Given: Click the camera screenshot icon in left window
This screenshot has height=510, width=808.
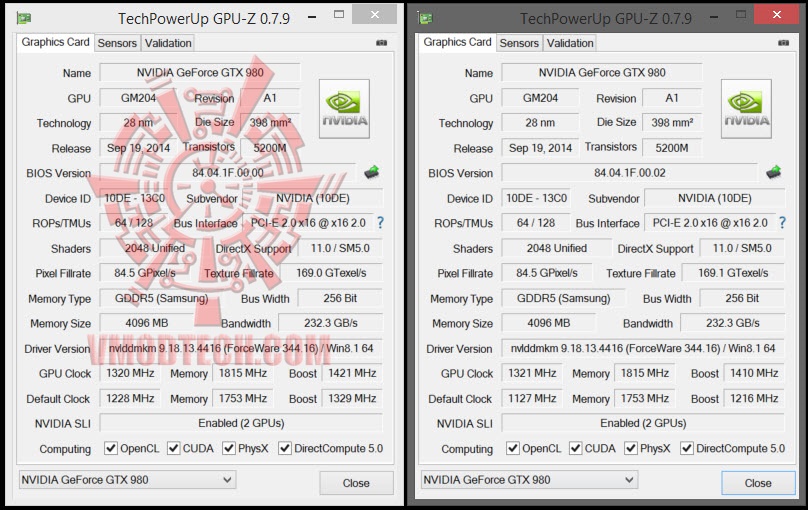Looking at the screenshot, I should (381, 43).
